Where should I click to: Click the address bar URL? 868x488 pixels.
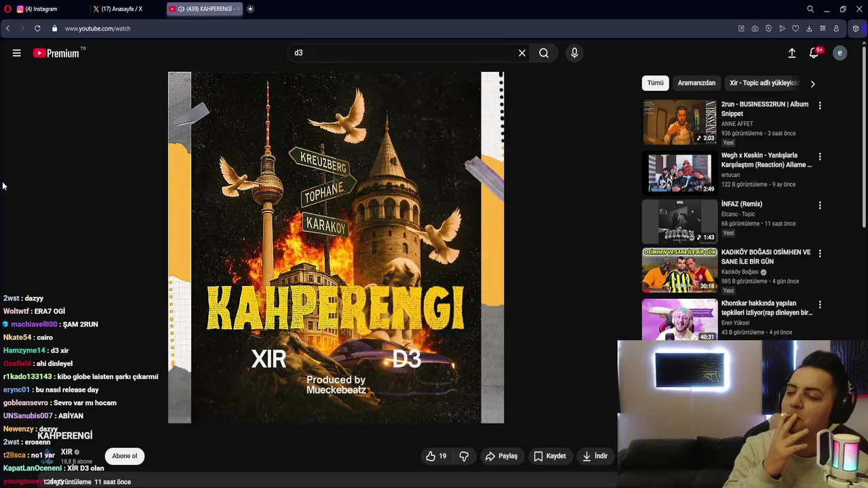click(x=98, y=28)
